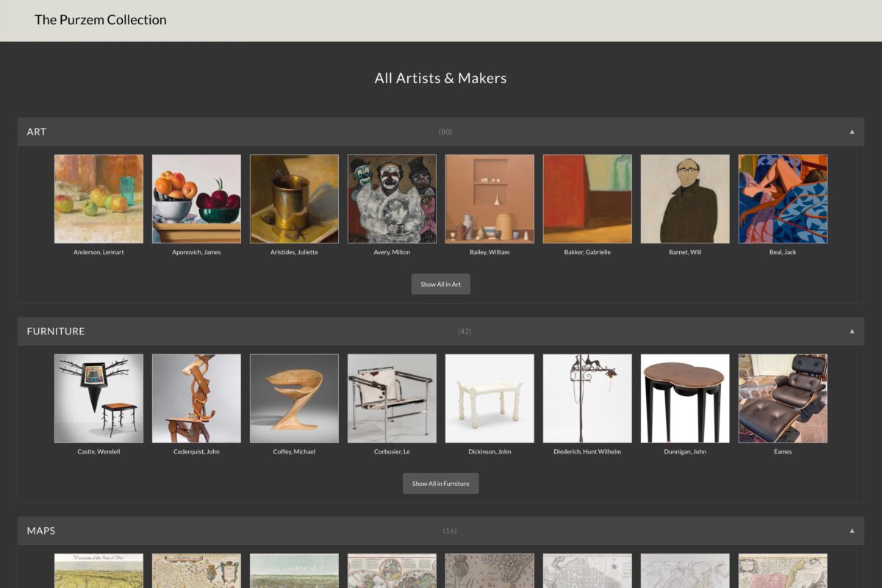Click the 'Diederich, Hunt Wilhelm' name label
The width and height of the screenshot is (882, 588).
click(x=587, y=452)
